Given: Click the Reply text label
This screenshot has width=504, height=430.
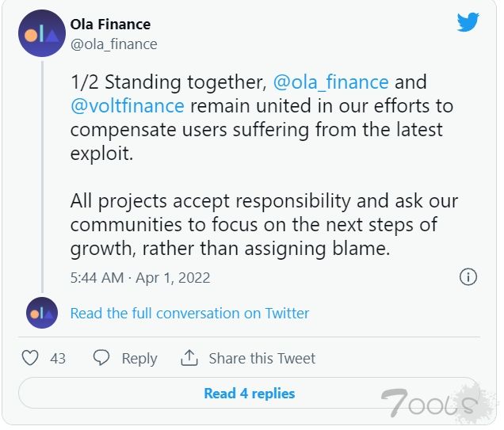Looking at the screenshot, I should (x=139, y=359).
